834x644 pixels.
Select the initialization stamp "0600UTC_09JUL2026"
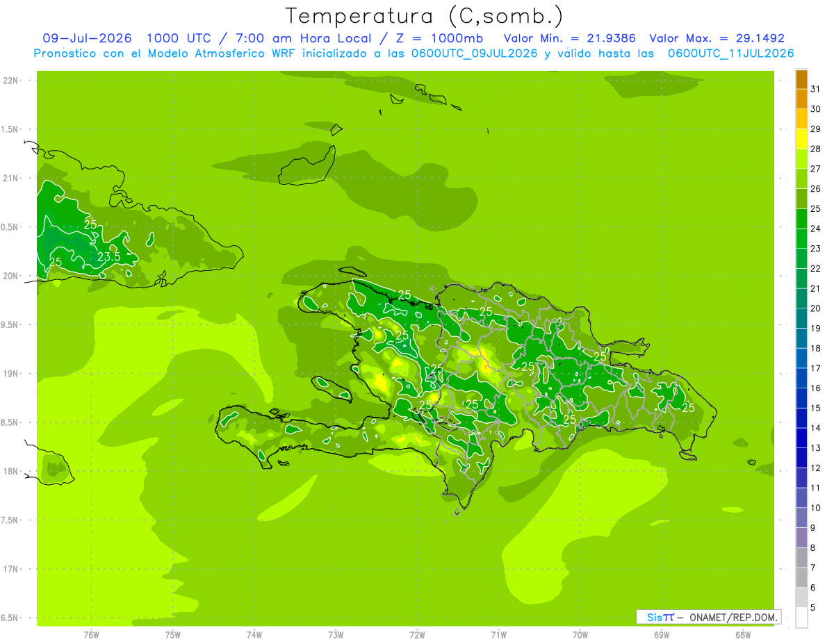475,53
